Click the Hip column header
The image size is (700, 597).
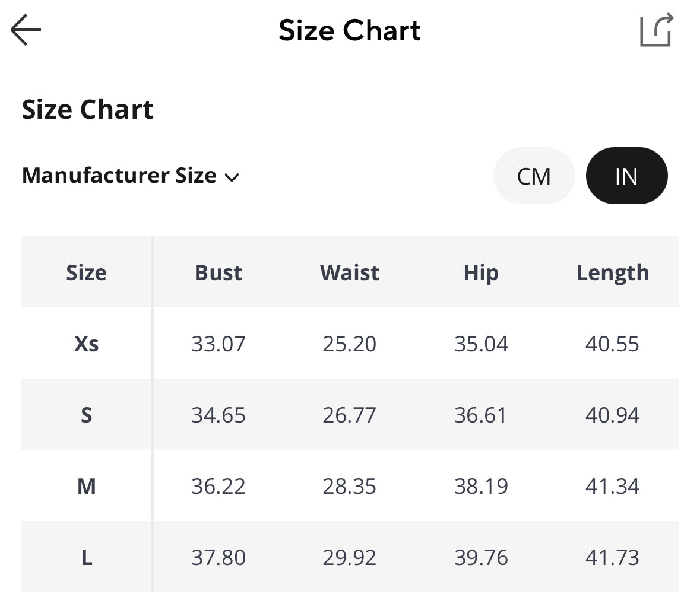pyautogui.click(x=481, y=272)
